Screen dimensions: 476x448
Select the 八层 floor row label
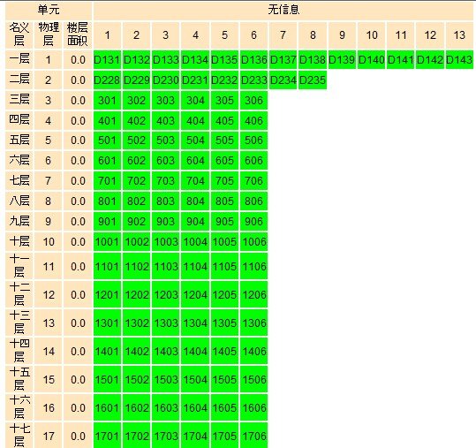coord(19,201)
